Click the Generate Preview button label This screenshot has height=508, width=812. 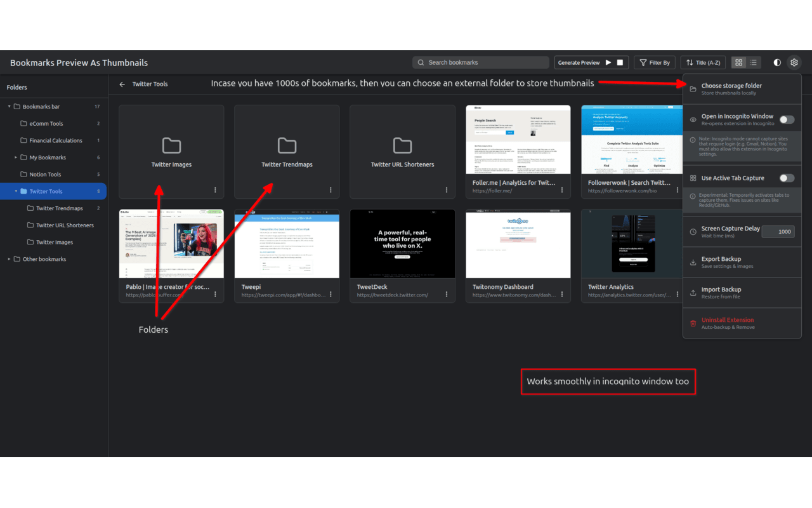click(579, 62)
